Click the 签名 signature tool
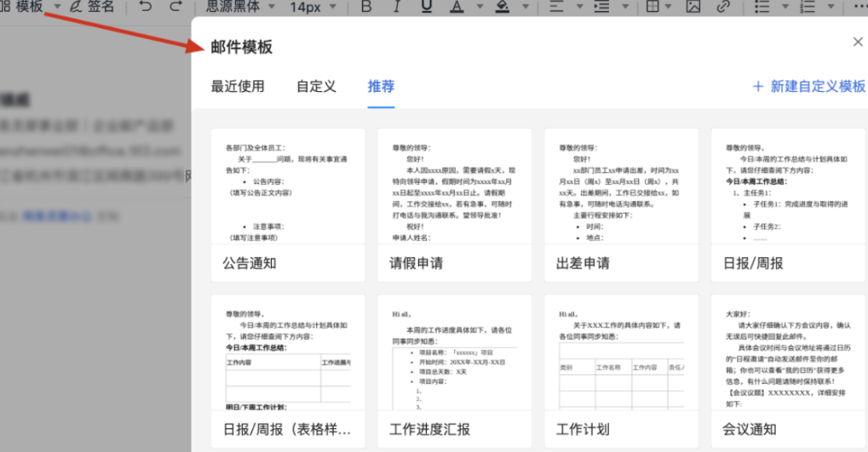 [92, 6]
